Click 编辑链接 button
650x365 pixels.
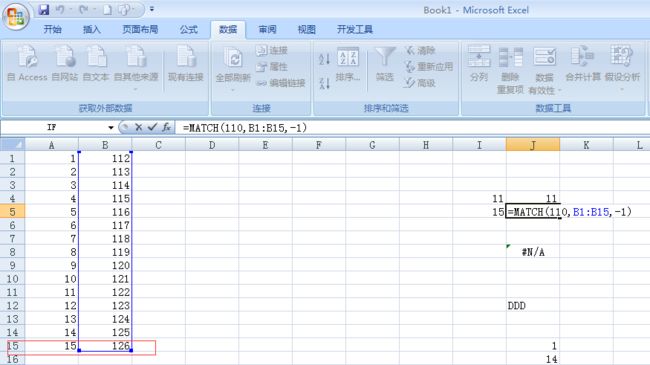point(281,83)
